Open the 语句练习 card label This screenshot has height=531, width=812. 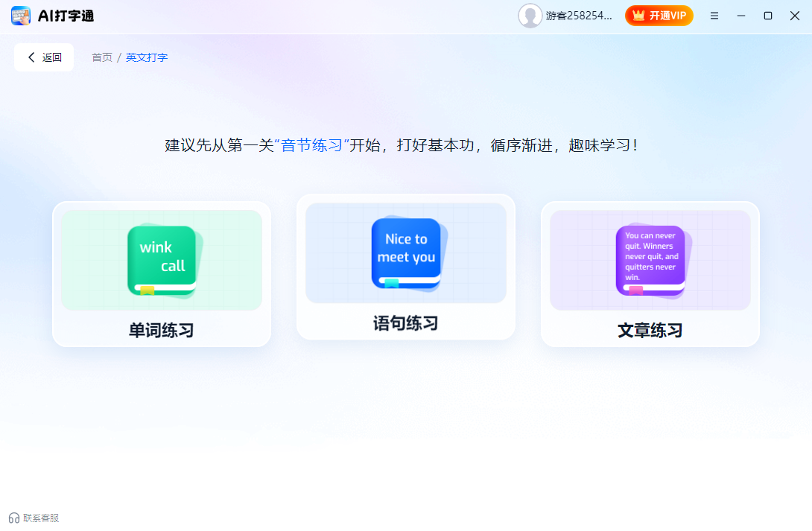tap(406, 323)
